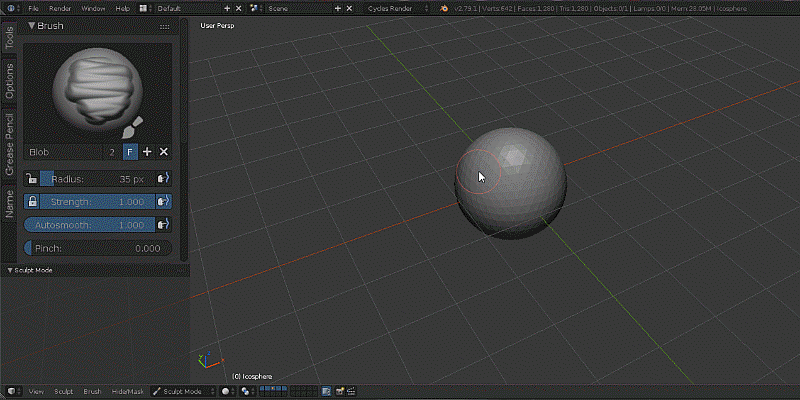Screen dimensions: 800x400
Task: Click the Pinch value field
Action: point(97,248)
